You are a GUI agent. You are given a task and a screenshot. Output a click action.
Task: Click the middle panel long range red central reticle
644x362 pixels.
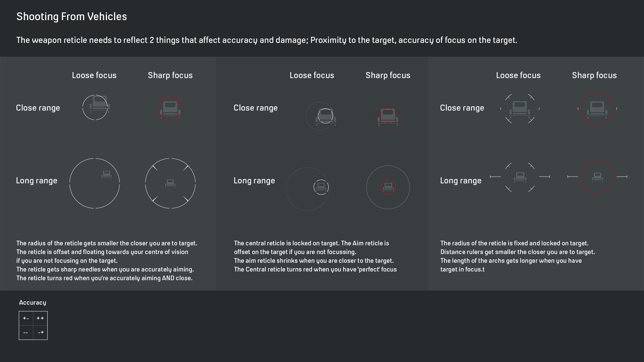(x=388, y=187)
